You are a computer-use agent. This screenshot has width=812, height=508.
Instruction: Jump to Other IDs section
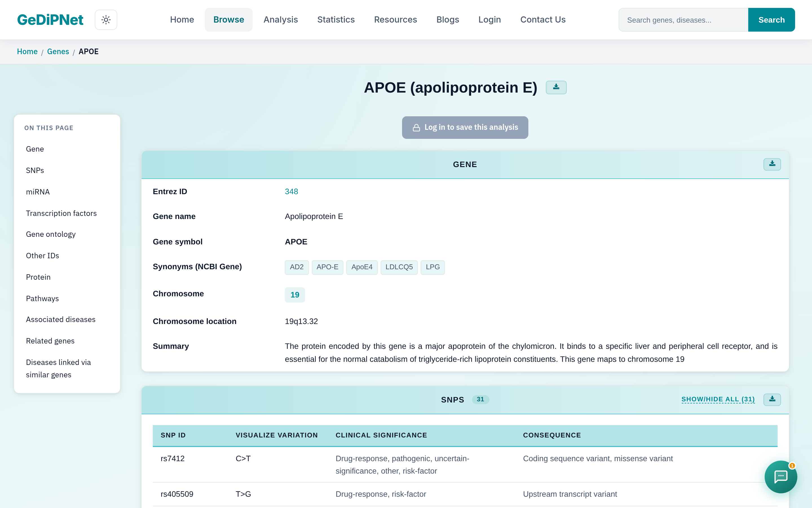[42, 256]
